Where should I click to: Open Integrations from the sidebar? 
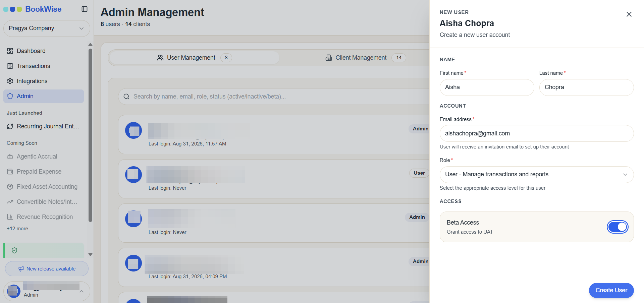[44, 81]
